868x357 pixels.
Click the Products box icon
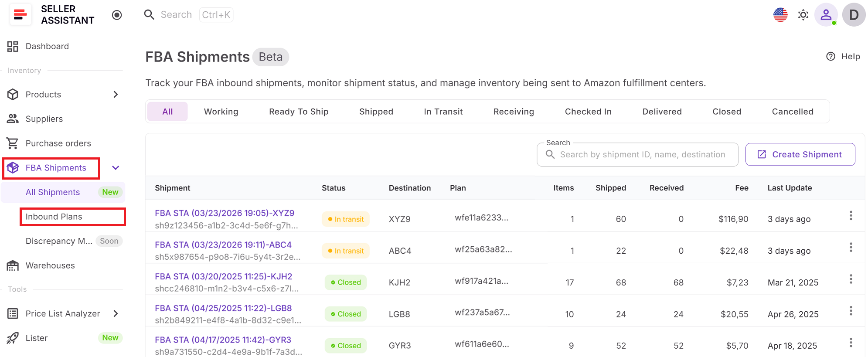[13, 95]
